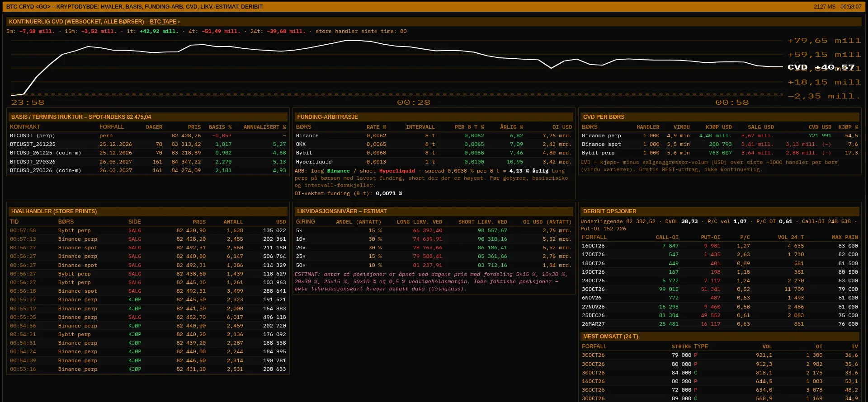Select the Binance spot CVD row
868x402 pixels.
720,144
